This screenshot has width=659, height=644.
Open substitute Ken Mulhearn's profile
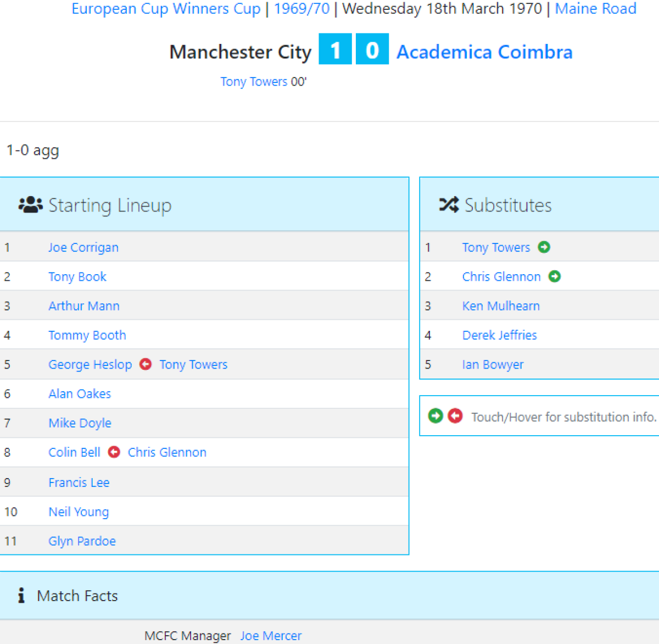[501, 306]
